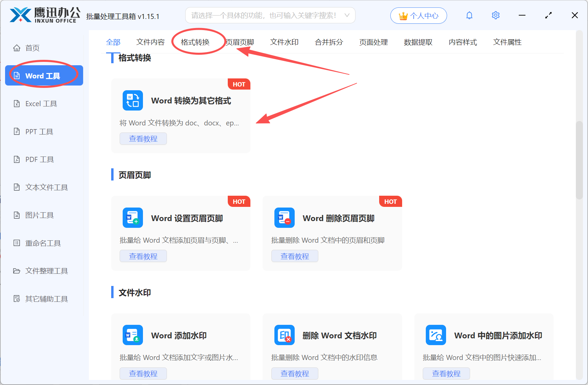
Task: Open 个人中心
Action: [418, 15]
